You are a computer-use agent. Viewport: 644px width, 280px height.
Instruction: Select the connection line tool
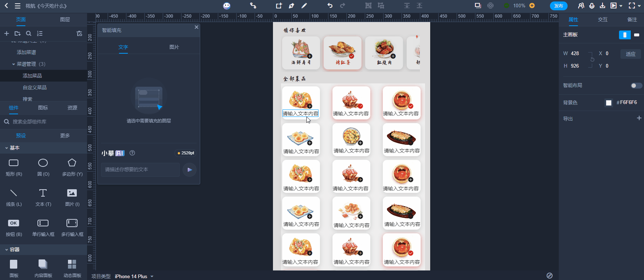253,6
